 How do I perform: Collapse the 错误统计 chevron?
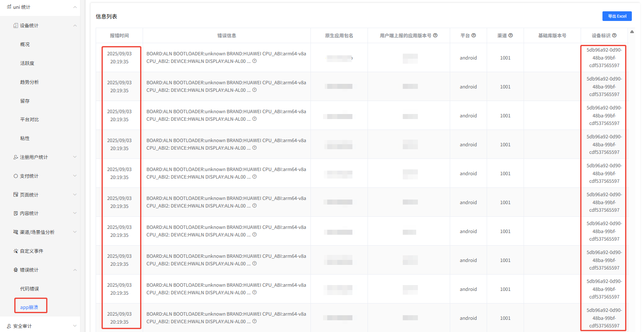coord(75,270)
